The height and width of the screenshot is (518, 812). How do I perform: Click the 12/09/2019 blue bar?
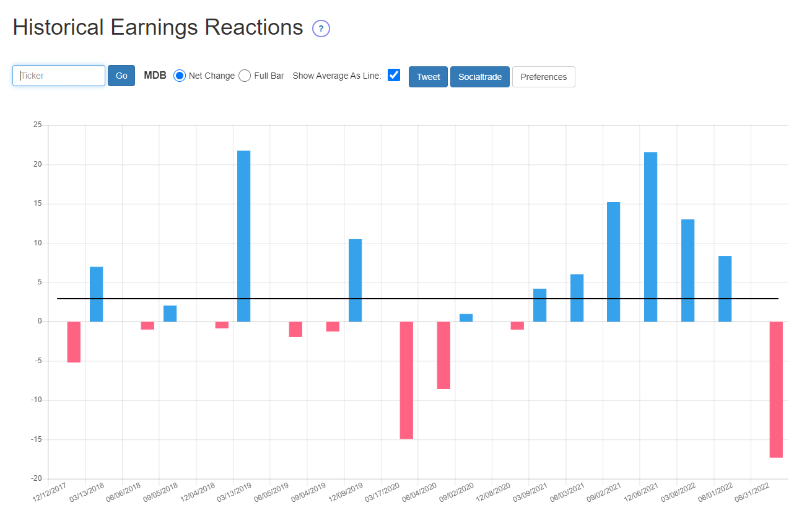tap(355, 280)
